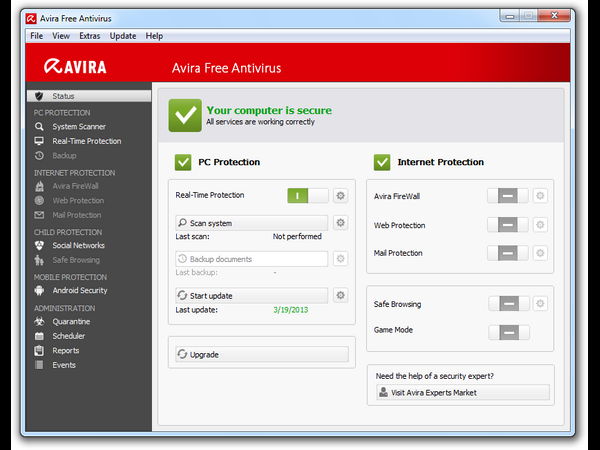This screenshot has height=450, width=600.
Task: Click the Avira umbrella icon in the title bar
Action: (31, 18)
